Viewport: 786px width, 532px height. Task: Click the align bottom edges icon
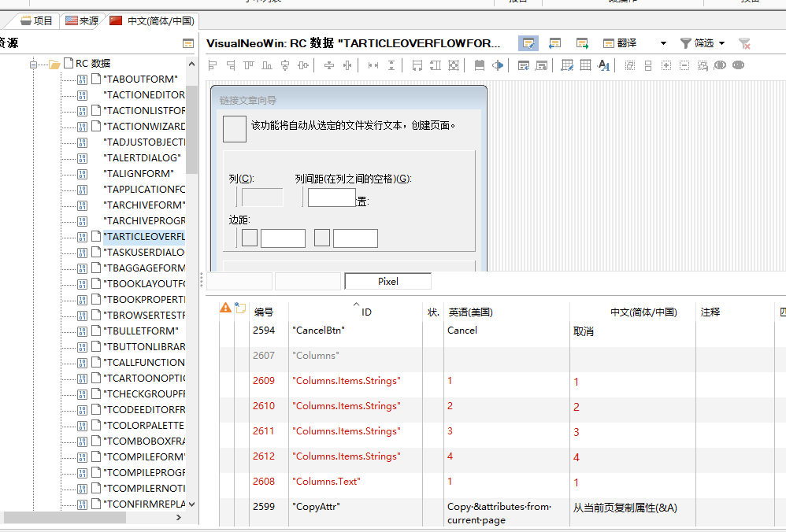point(267,65)
